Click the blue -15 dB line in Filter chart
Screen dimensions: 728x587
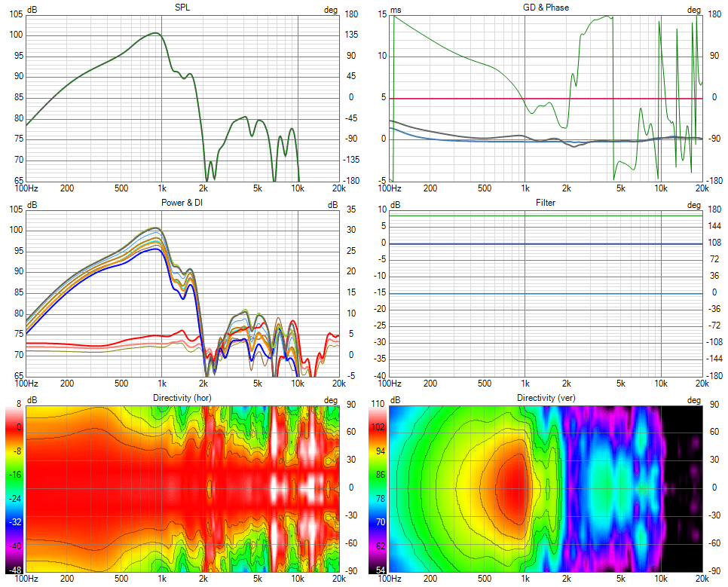546,294
